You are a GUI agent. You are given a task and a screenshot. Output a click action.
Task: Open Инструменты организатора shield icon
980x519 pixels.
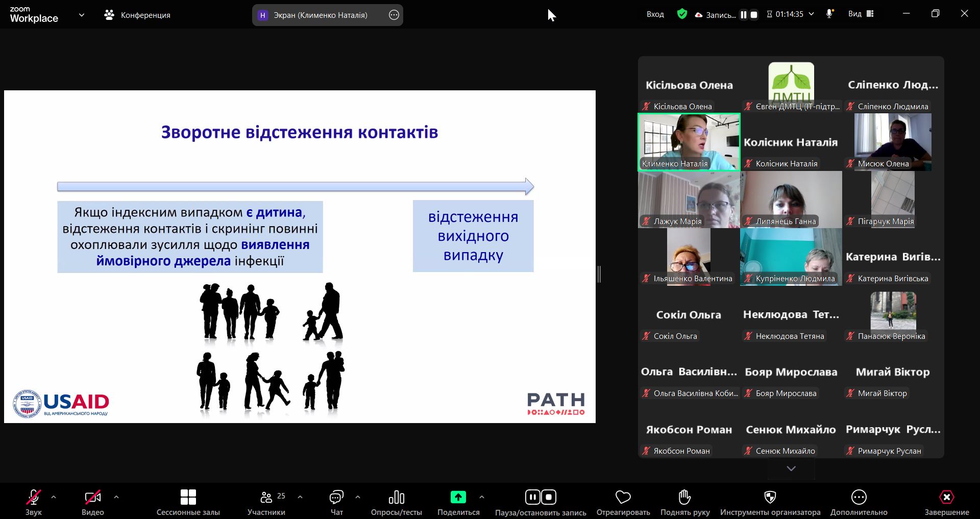coord(770,497)
